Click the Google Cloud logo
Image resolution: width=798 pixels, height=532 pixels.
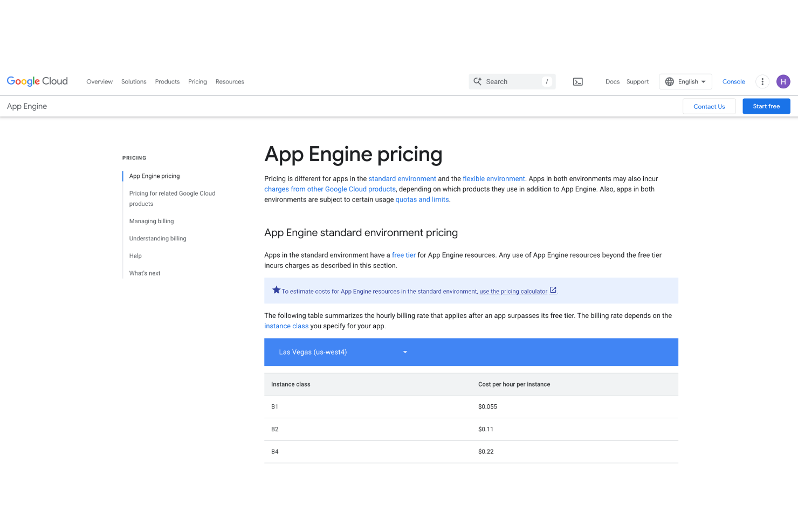(37, 81)
